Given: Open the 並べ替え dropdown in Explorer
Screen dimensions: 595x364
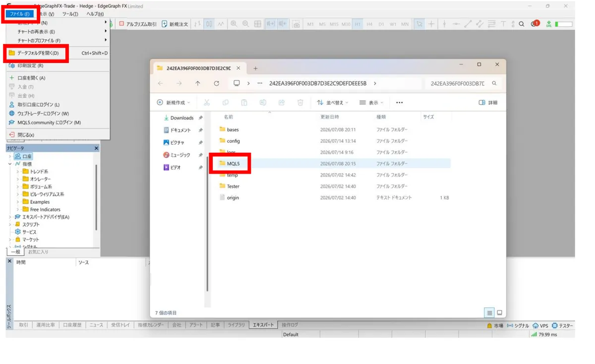Looking at the screenshot, I should tap(333, 103).
